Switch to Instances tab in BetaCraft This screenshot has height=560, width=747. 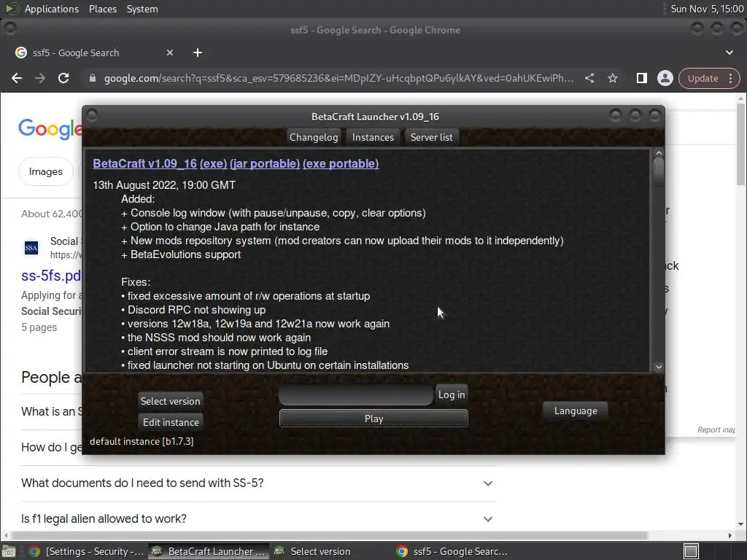coord(373,137)
